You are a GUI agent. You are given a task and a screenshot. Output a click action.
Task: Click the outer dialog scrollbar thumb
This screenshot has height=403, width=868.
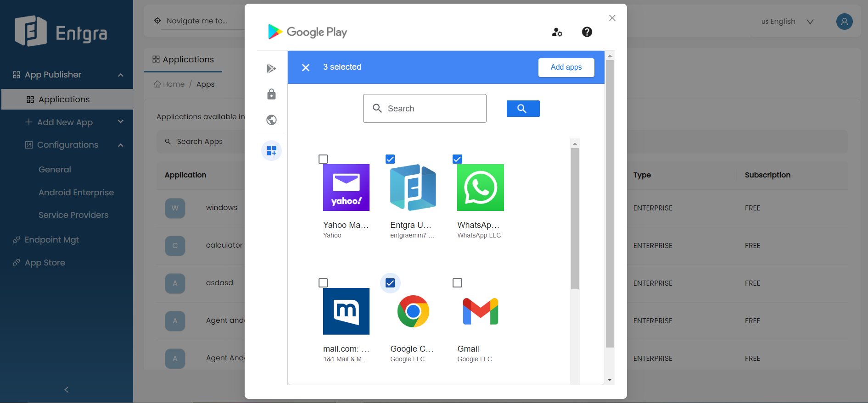point(610,204)
